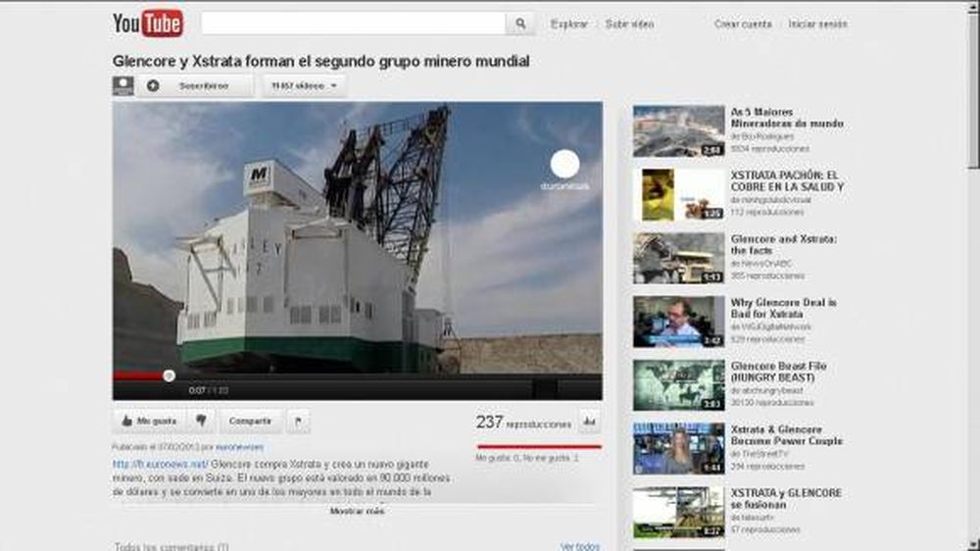Focus the YouTube search box
Image resolution: width=980 pixels, height=551 pixels.
pyautogui.click(x=353, y=24)
